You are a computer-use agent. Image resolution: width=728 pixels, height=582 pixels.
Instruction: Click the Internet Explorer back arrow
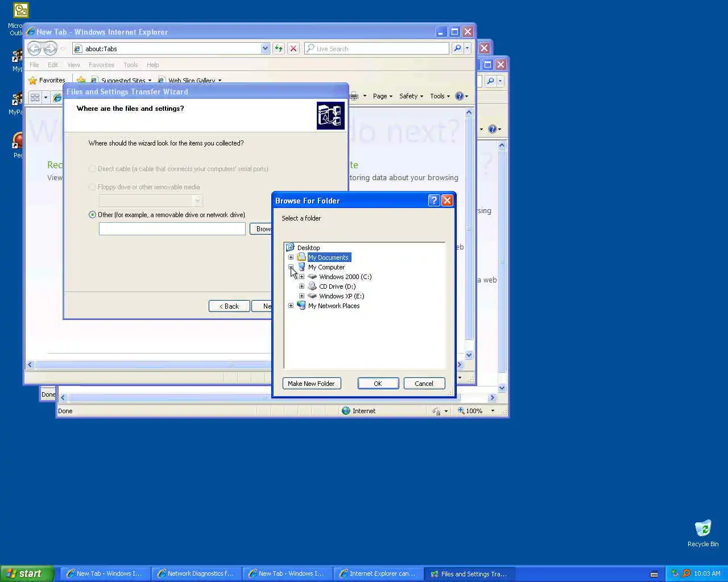[x=34, y=48]
